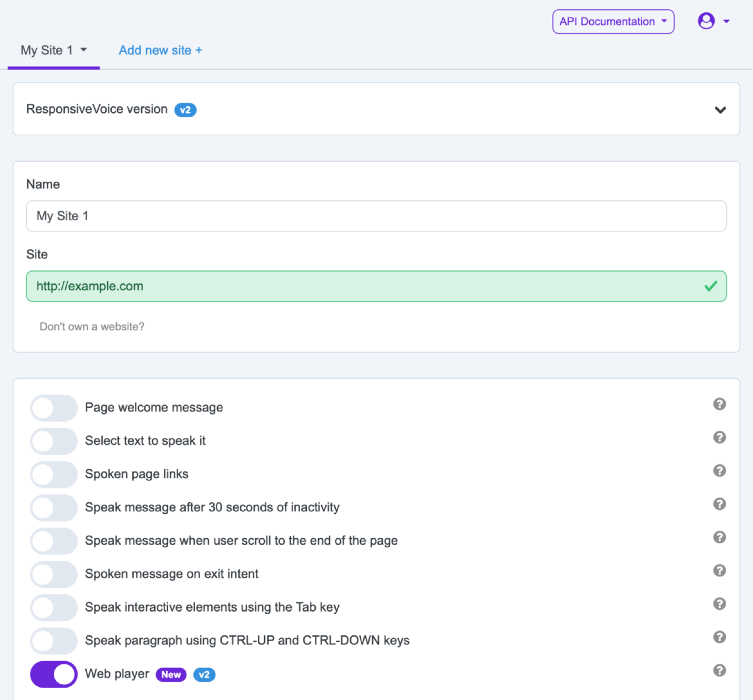Disable the Web player toggle

[x=54, y=675]
